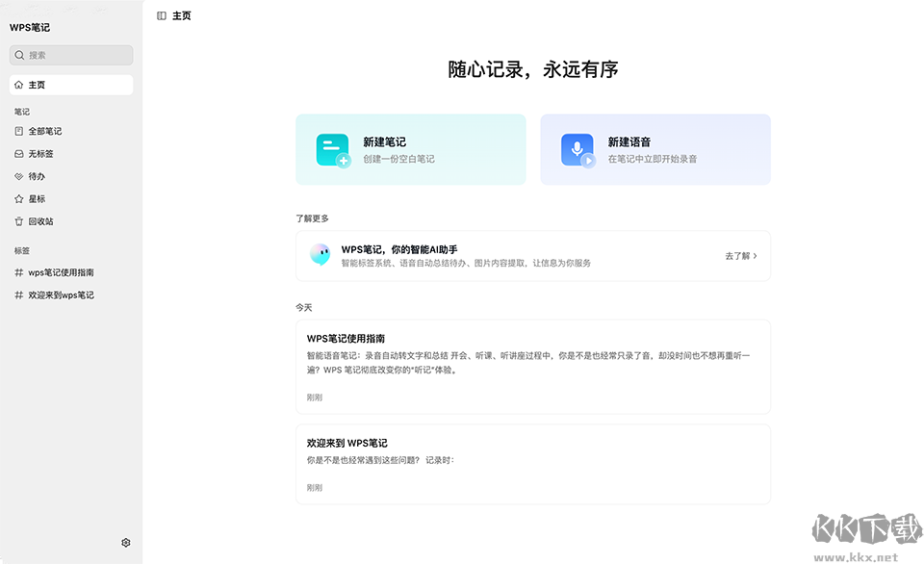Image resolution: width=924 pixels, height=564 pixels.
Task: Click the 今天 section label
Action: (304, 308)
